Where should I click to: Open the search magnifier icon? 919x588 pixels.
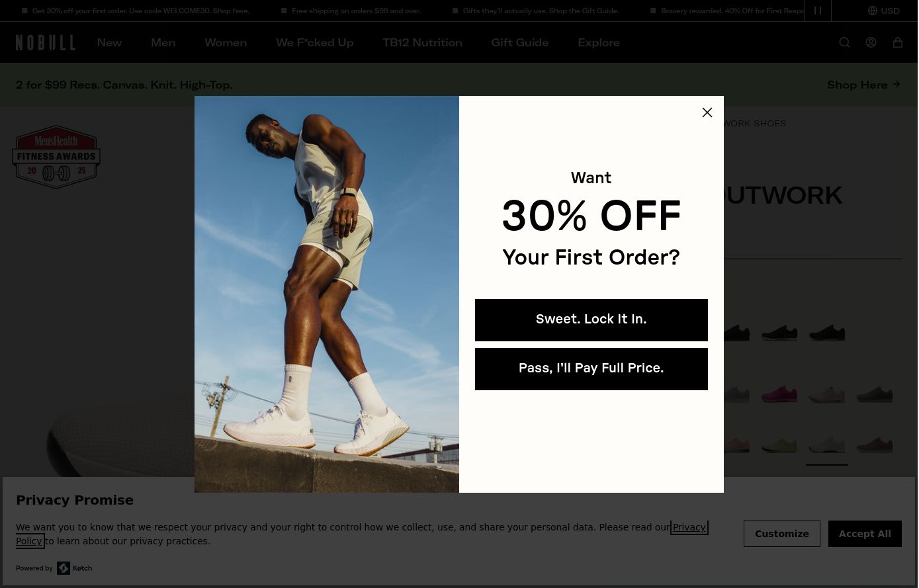844,42
